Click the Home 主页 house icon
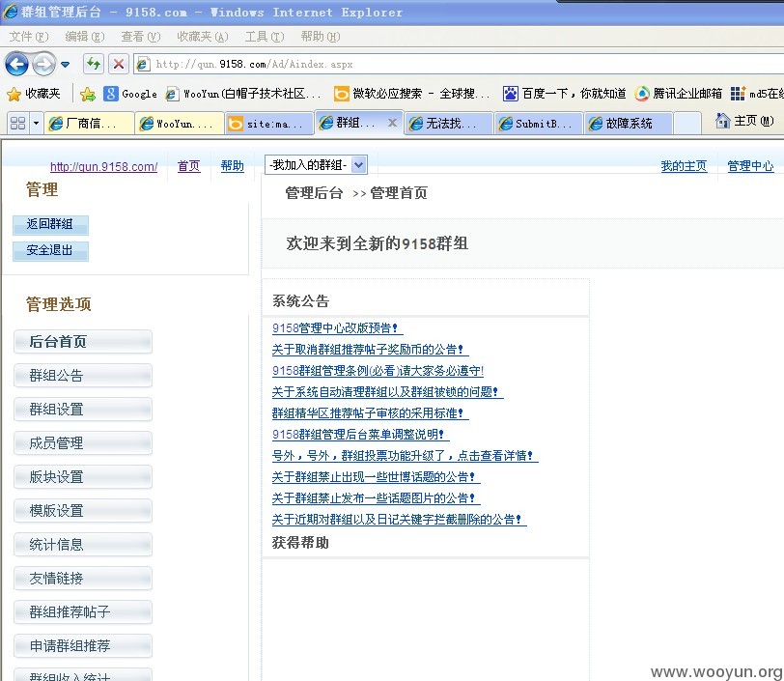This screenshot has height=681, width=784. 722,121
